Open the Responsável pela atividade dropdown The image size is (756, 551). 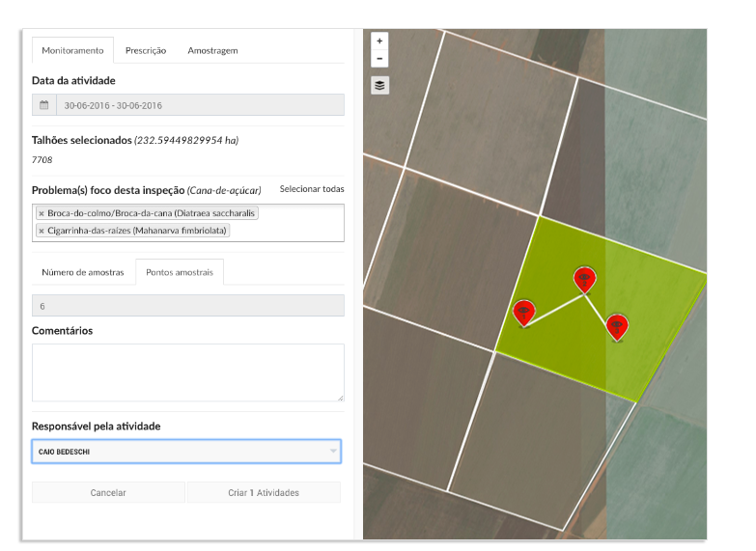pyautogui.click(x=186, y=452)
